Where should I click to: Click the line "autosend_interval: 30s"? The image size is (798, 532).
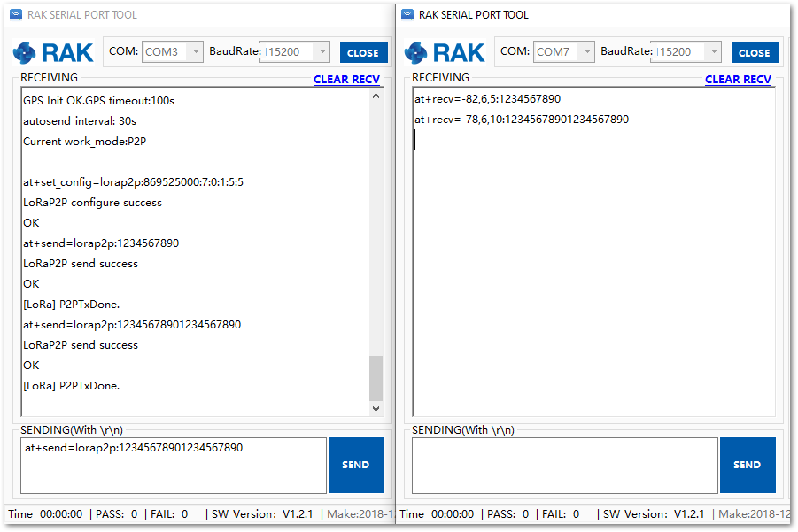coord(80,121)
